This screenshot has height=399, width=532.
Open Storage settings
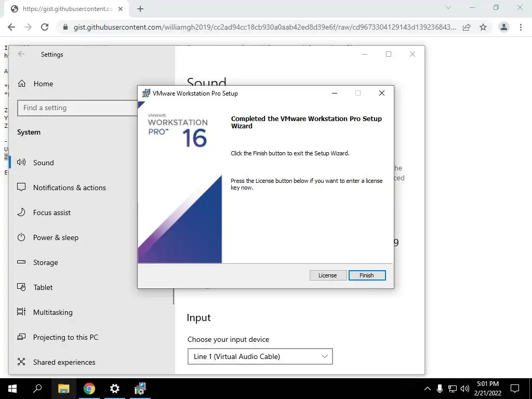tap(46, 262)
